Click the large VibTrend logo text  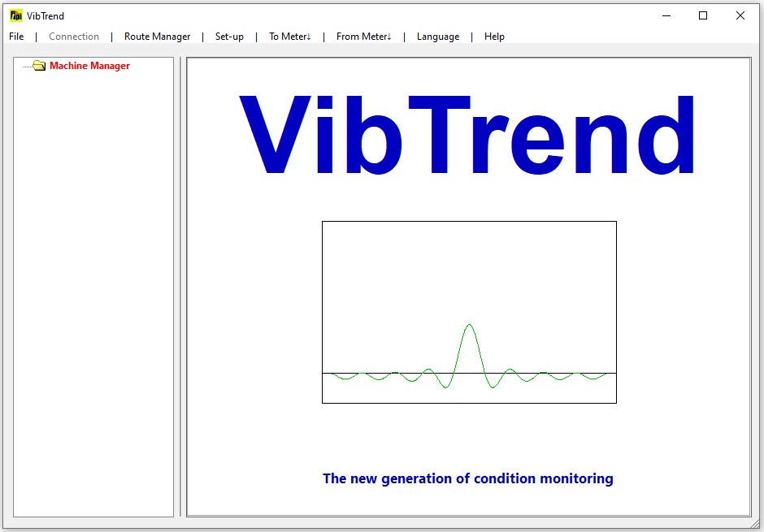click(467, 136)
